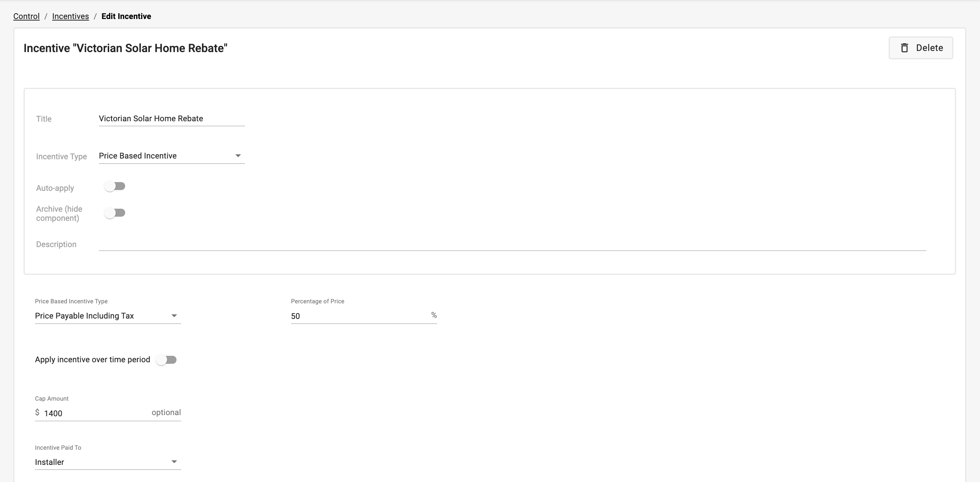Screen dimensions: 980x482
Task: Click the Auto-apply label
Action: click(55, 188)
